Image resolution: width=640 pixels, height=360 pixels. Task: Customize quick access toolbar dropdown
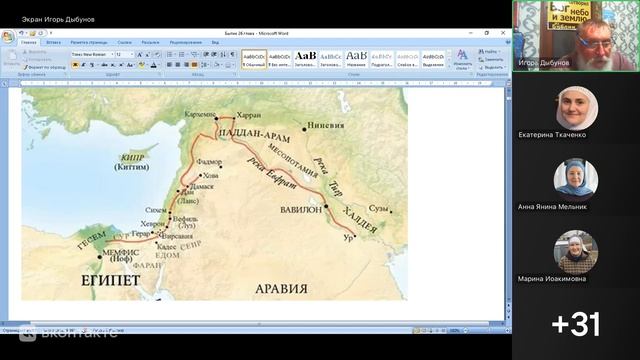click(51, 33)
